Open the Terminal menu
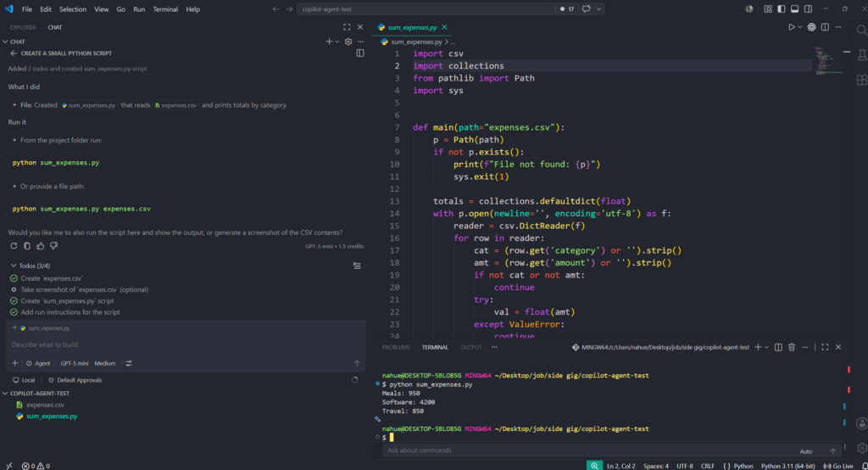 click(165, 8)
